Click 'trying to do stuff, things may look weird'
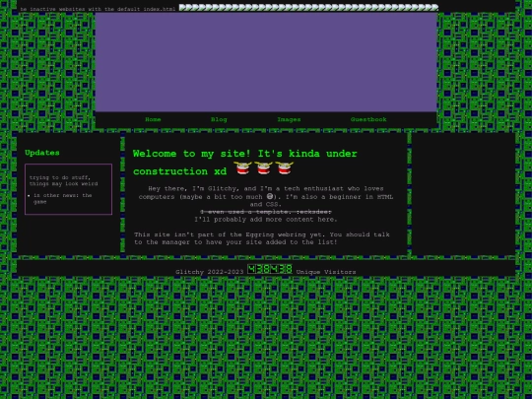 pos(63,180)
